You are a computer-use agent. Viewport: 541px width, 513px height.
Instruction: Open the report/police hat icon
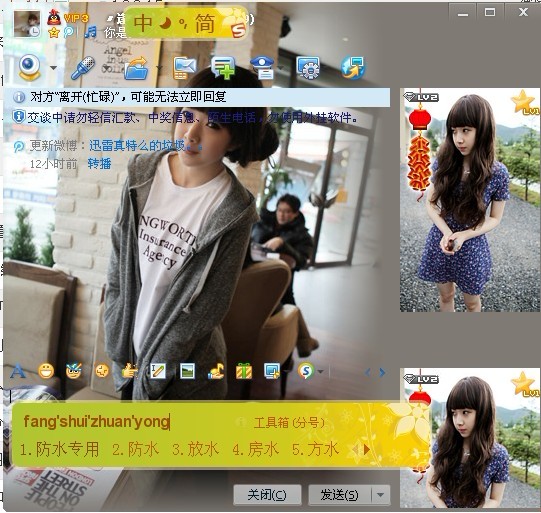(x=262, y=68)
